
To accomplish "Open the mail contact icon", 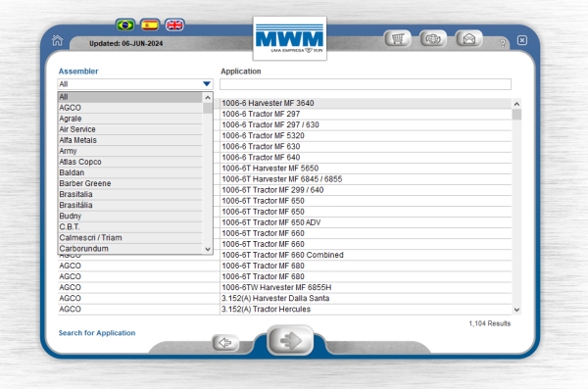I will pos(468,38).
